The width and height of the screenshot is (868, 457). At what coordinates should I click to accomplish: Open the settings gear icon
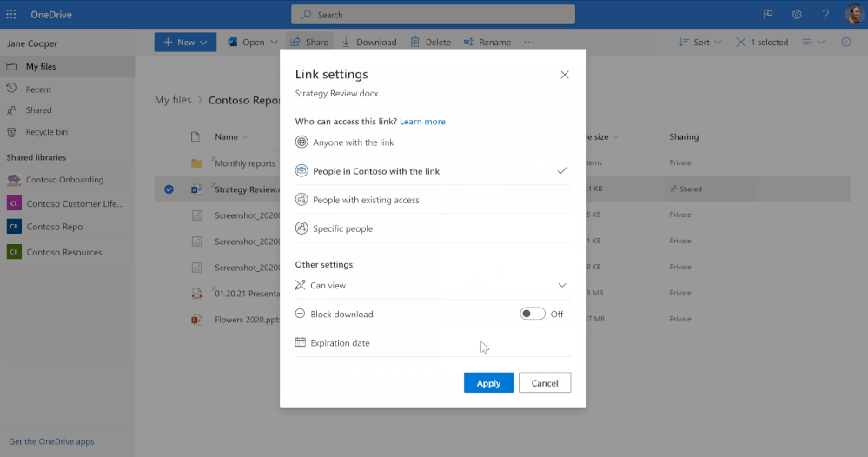point(797,14)
